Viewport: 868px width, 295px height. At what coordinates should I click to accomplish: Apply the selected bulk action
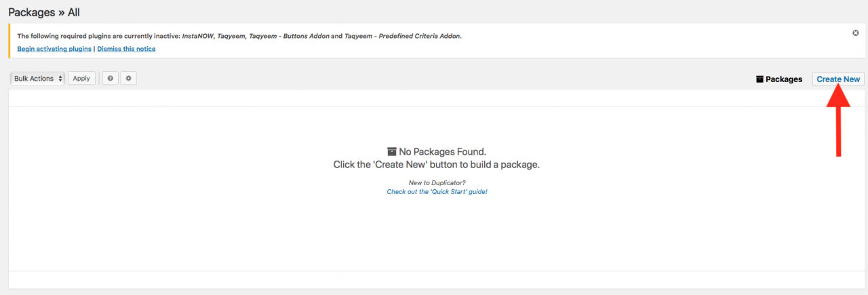pyautogui.click(x=81, y=79)
